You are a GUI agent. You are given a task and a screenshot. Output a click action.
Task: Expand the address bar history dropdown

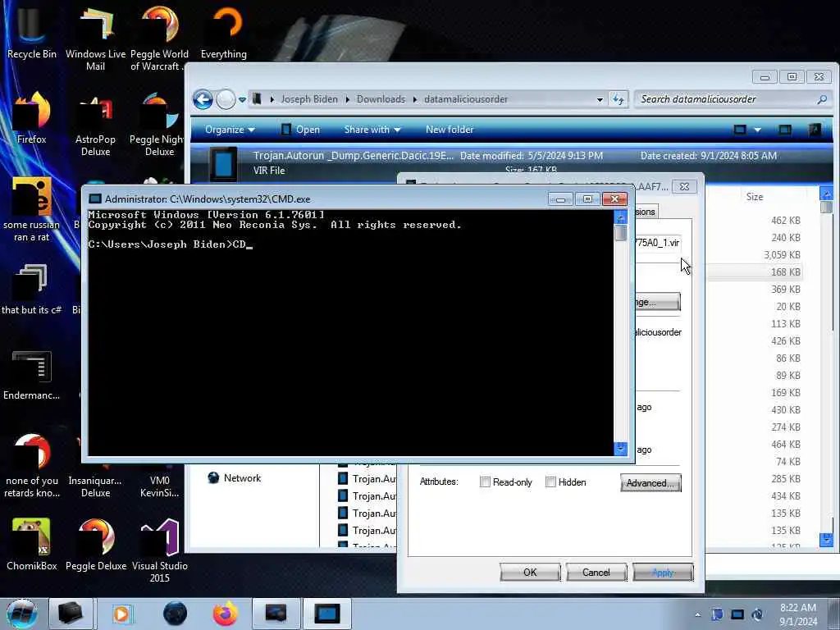coord(600,99)
